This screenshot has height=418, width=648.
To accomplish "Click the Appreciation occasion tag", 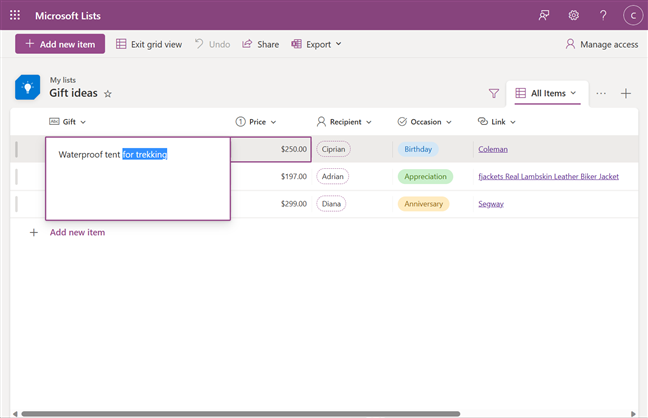I will click(x=425, y=177).
